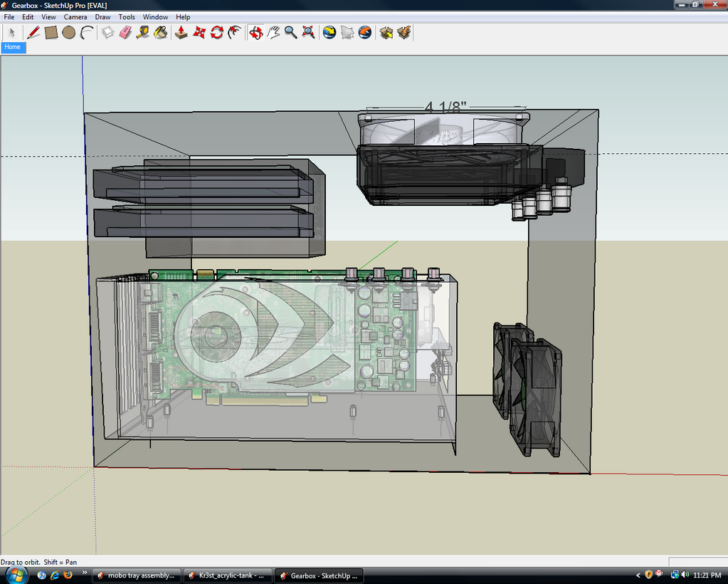Pick the Rotate tool

217,33
